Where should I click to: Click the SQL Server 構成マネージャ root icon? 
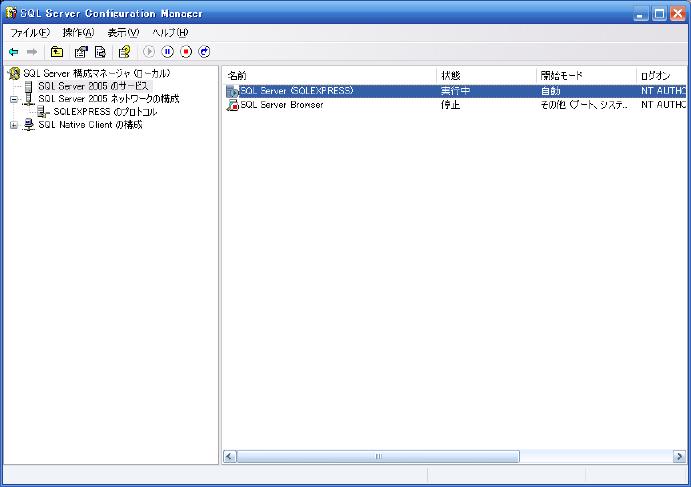pyautogui.click(x=14, y=73)
